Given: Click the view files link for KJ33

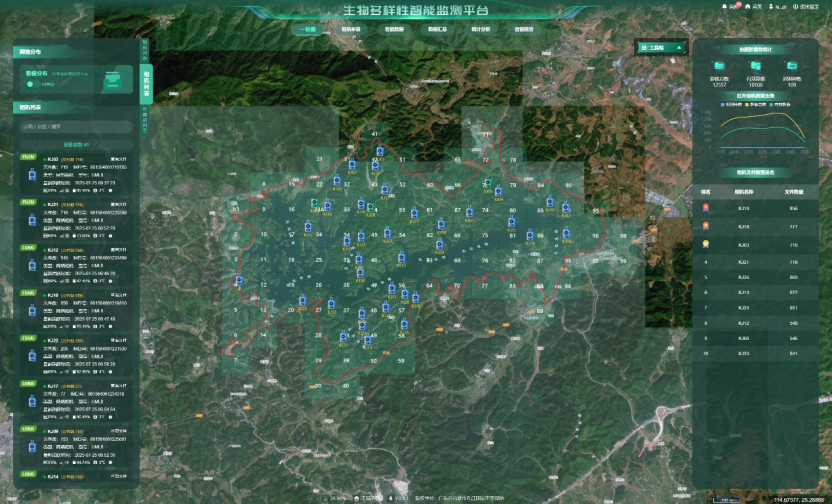Looking at the screenshot, I should (119, 158).
